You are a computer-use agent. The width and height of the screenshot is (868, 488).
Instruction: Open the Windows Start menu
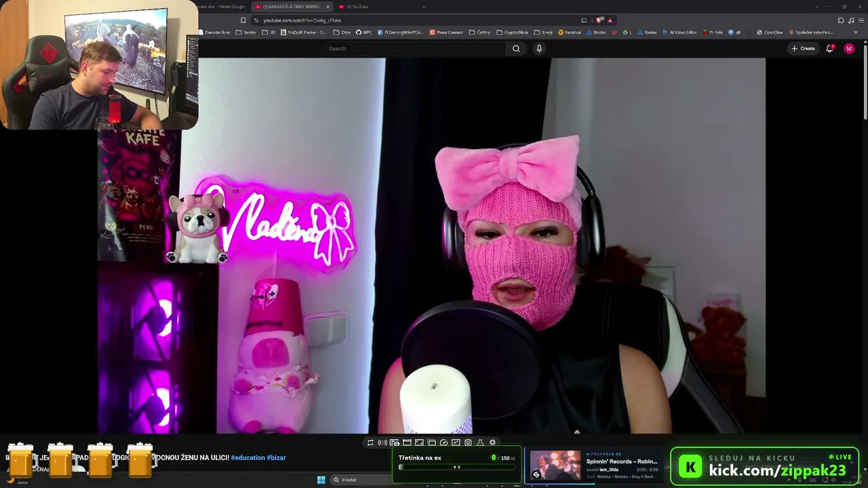coord(321,480)
